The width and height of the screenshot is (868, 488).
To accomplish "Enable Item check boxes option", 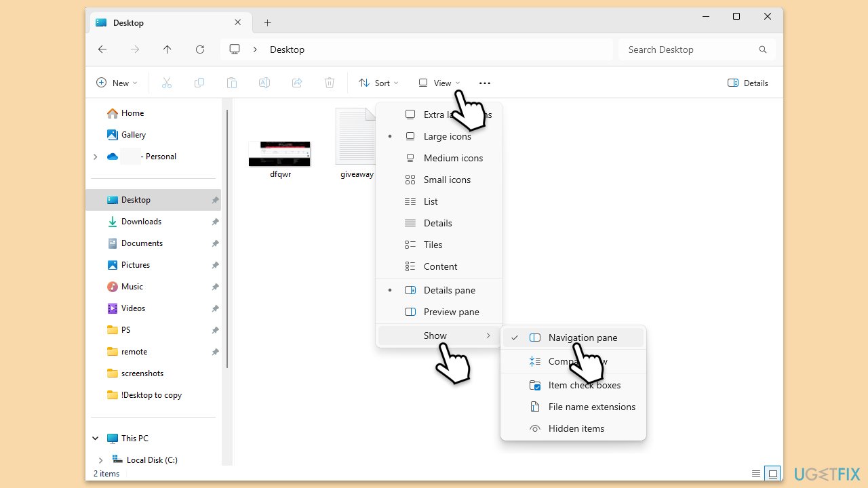I will 584,385.
